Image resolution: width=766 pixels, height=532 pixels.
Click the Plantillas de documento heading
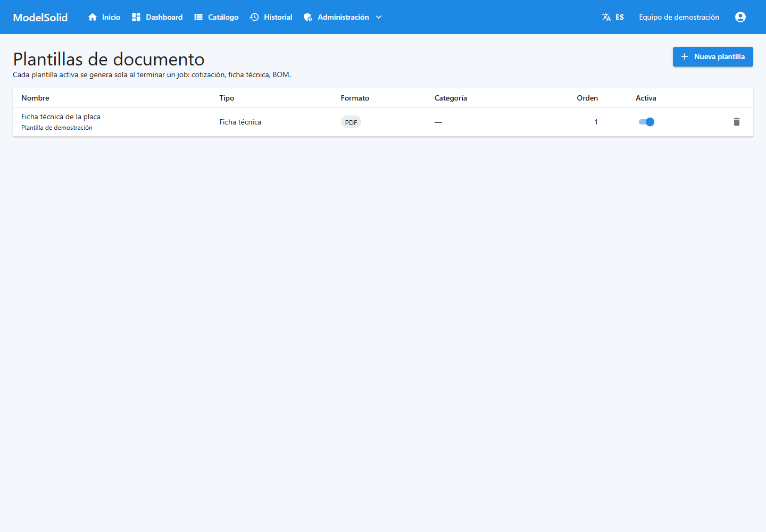click(x=109, y=59)
